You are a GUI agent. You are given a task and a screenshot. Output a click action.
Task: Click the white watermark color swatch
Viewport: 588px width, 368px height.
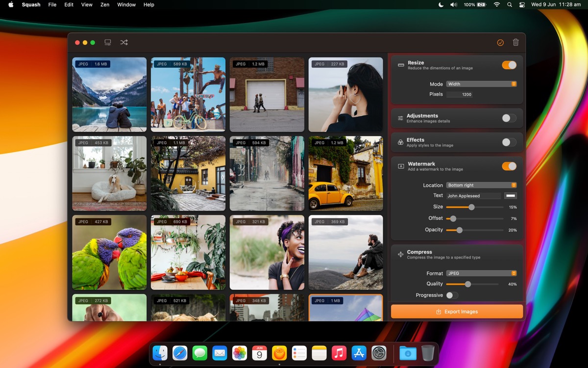coord(511,196)
